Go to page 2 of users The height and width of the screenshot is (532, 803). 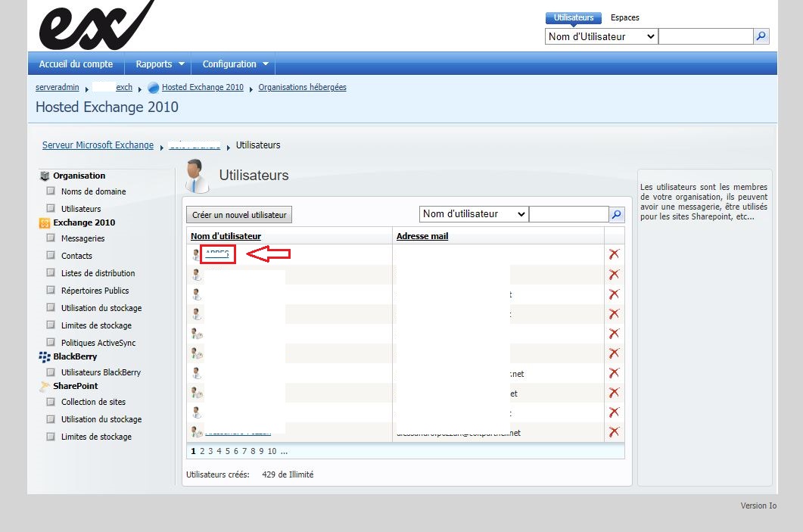[x=202, y=451]
